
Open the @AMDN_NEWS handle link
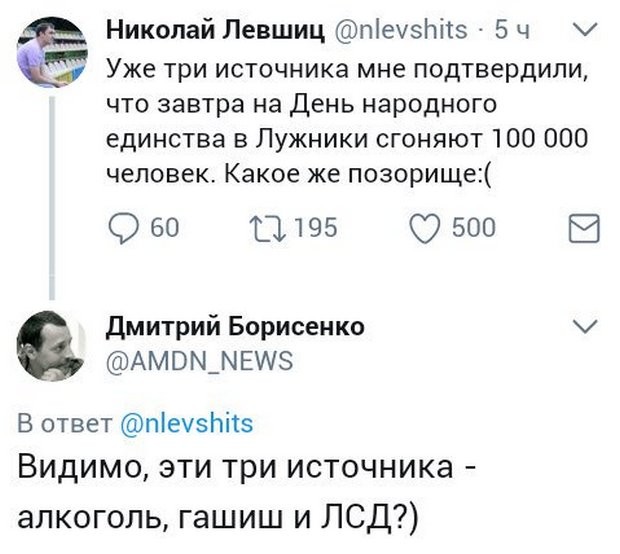point(199,361)
